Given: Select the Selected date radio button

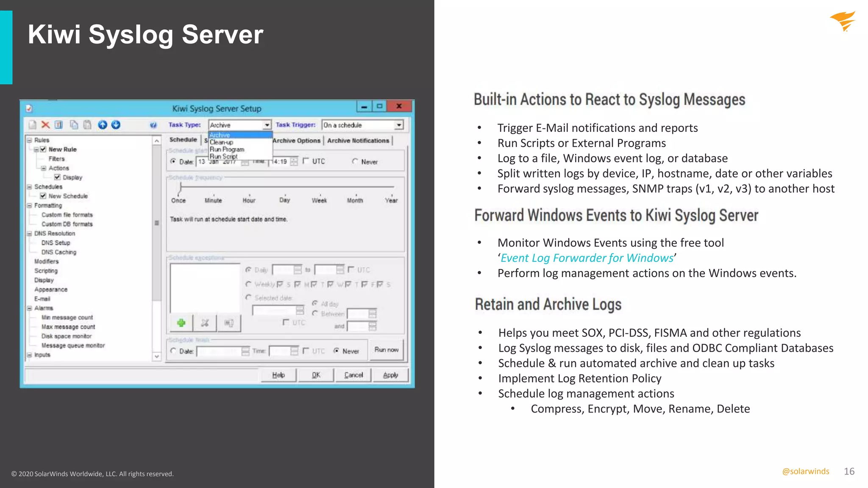Looking at the screenshot, I should pyautogui.click(x=248, y=298).
